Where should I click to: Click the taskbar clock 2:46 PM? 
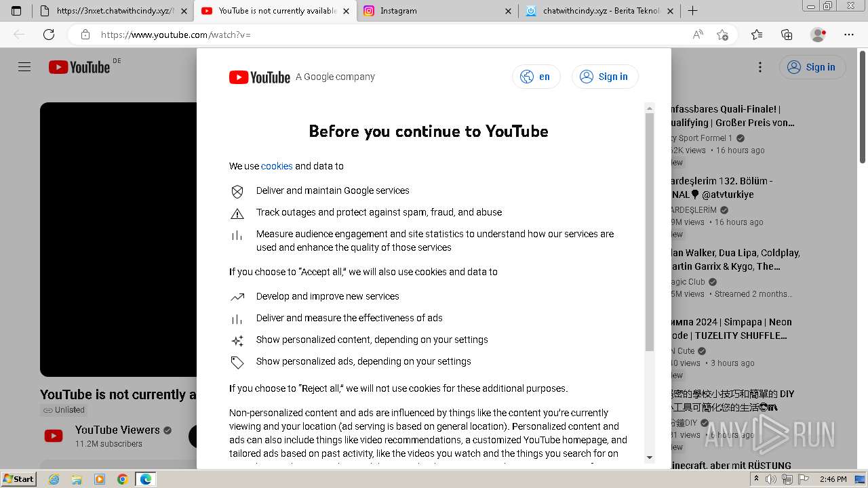[x=833, y=479]
